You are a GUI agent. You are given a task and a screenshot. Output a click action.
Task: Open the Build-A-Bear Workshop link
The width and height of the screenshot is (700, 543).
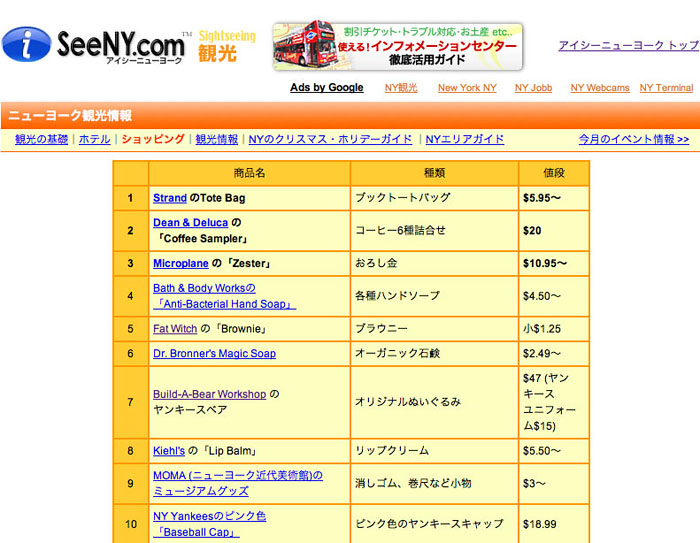(x=209, y=394)
